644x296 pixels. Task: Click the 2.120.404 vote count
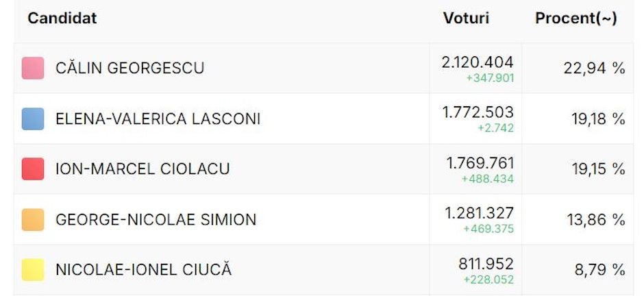478,62
